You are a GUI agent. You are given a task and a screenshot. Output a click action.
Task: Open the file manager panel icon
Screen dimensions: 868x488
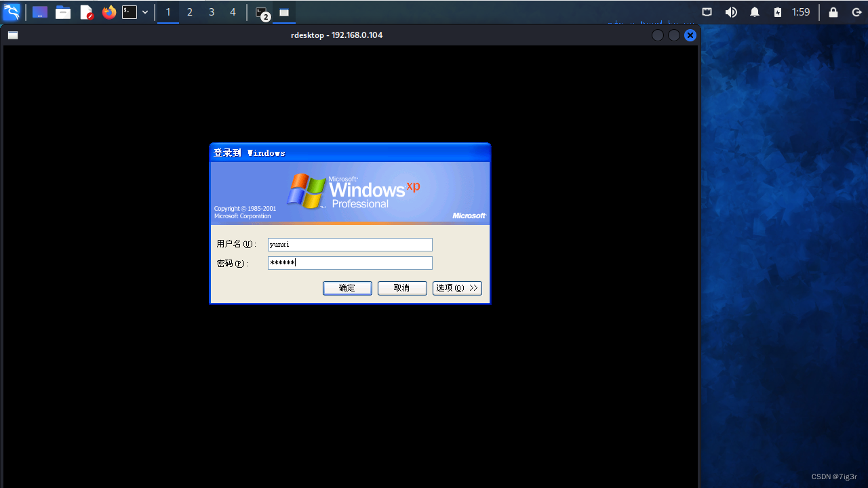coord(63,12)
